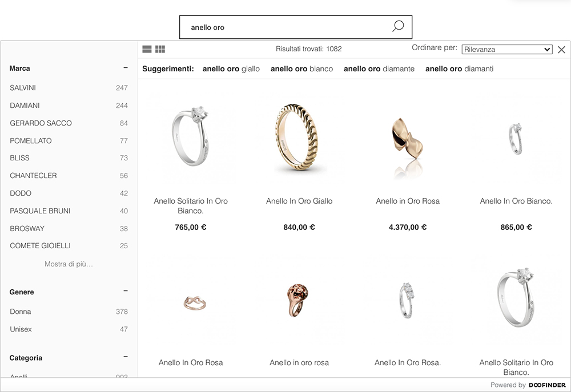Switch to list view layout

pyautogui.click(x=147, y=49)
